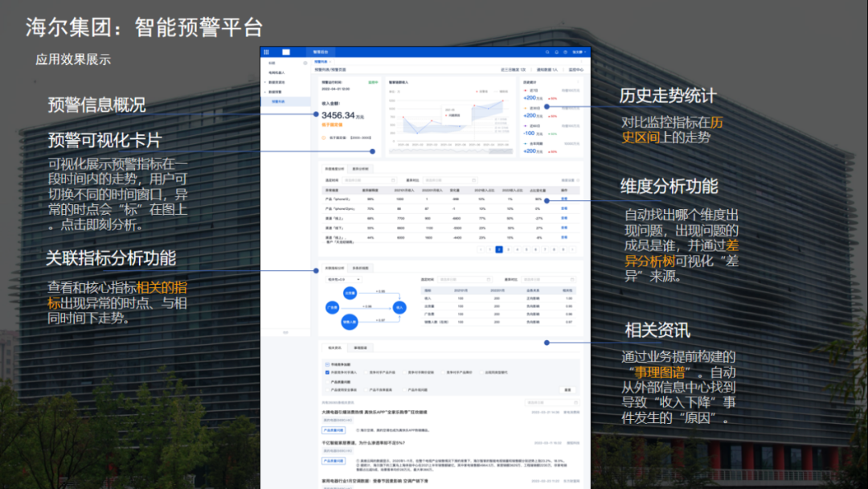This screenshot has height=489, width=868.
Task: Open the 监控中心 link
Action: [575, 70]
